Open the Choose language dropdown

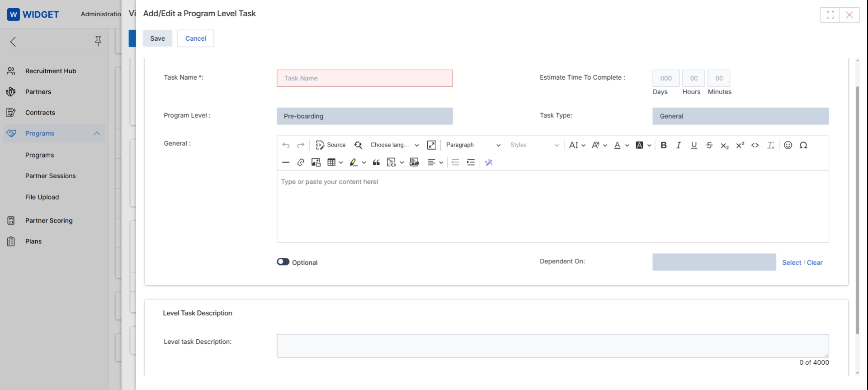click(394, 145)
